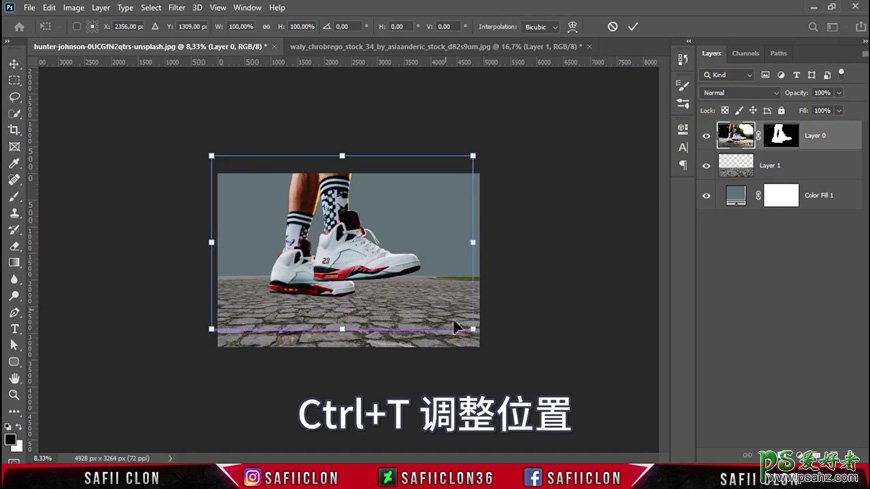Open the File menu
Image resolution: width=870 pixels, height=489 pixels.
point(29,8)
